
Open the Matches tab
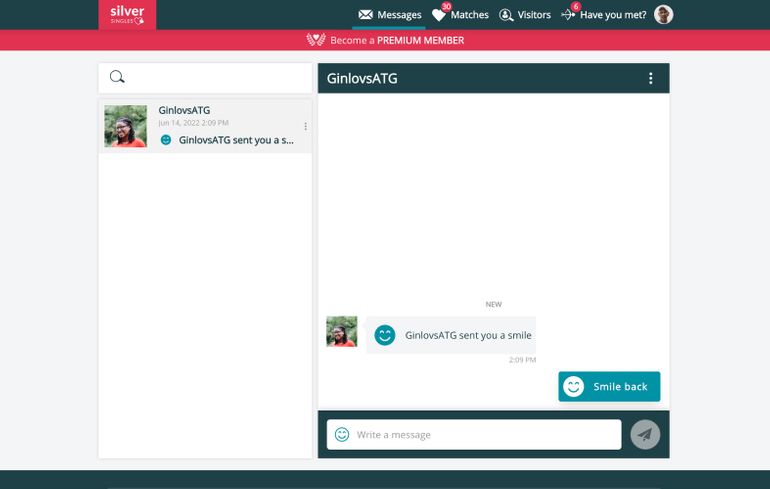(x=460, y=15)
